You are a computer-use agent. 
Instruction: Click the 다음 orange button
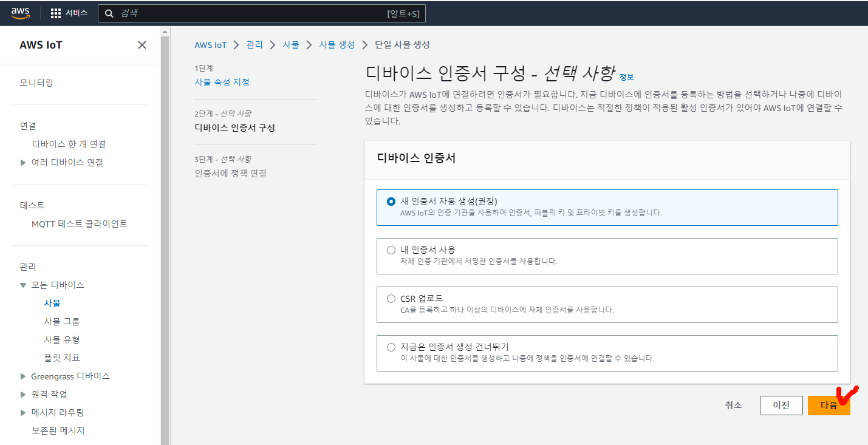coord(829,406)
